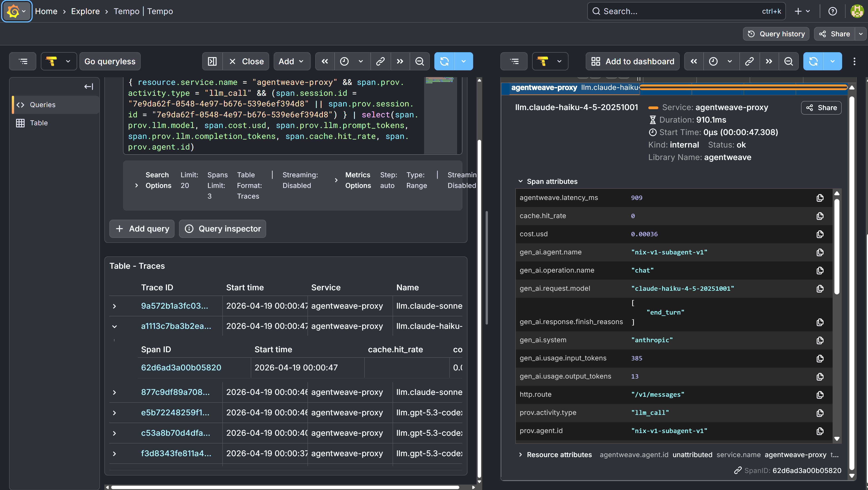Open trace link 9a572b1a3fc03...
The width and height of the screenshot is (868, 490).
pos(175,306)
